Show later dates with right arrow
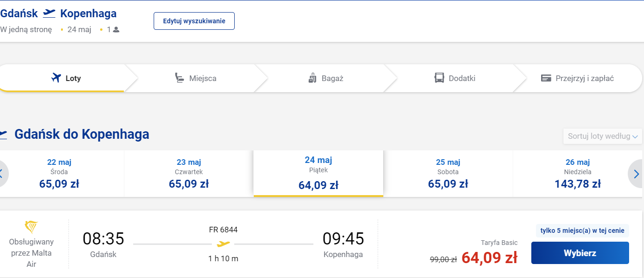This screenshot has width=644, height=278. pyautogui.click(x=636, y=174)
